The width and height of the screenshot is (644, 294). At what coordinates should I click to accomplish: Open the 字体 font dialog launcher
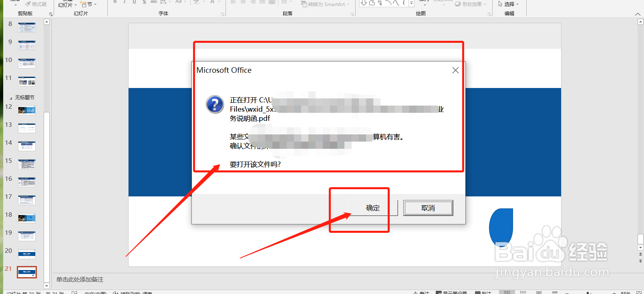click(x=223, y=14)
